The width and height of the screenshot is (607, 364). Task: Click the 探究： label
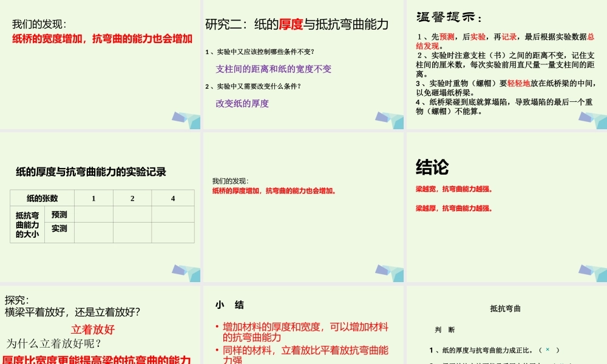click(x=16, y=300)
